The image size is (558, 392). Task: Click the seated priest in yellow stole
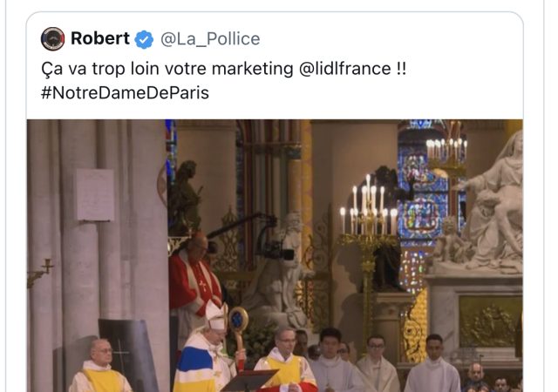pyautogui.click(x=100, y=367)
